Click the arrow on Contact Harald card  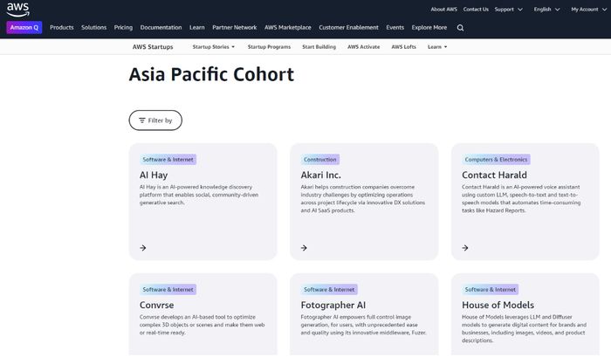465,248
